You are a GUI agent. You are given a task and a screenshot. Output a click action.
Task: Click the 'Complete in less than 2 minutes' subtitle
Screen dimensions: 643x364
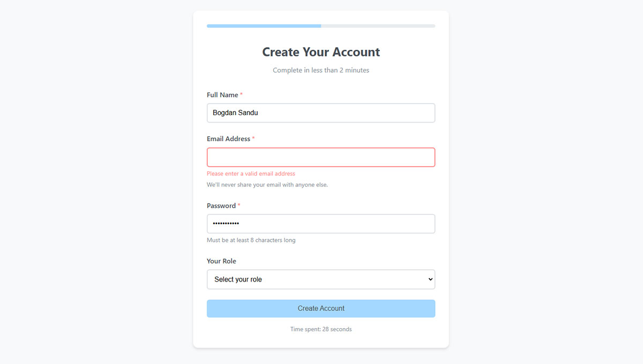point(320,70)
